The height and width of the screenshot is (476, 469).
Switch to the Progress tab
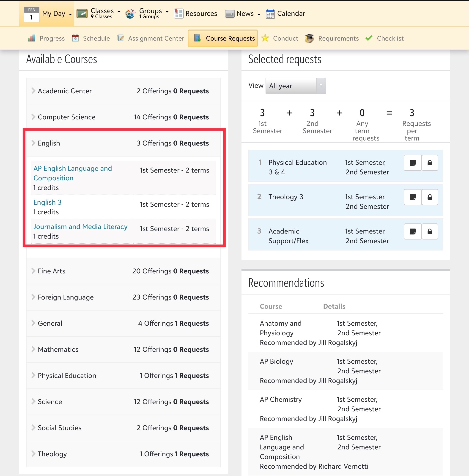pos(46,38)
